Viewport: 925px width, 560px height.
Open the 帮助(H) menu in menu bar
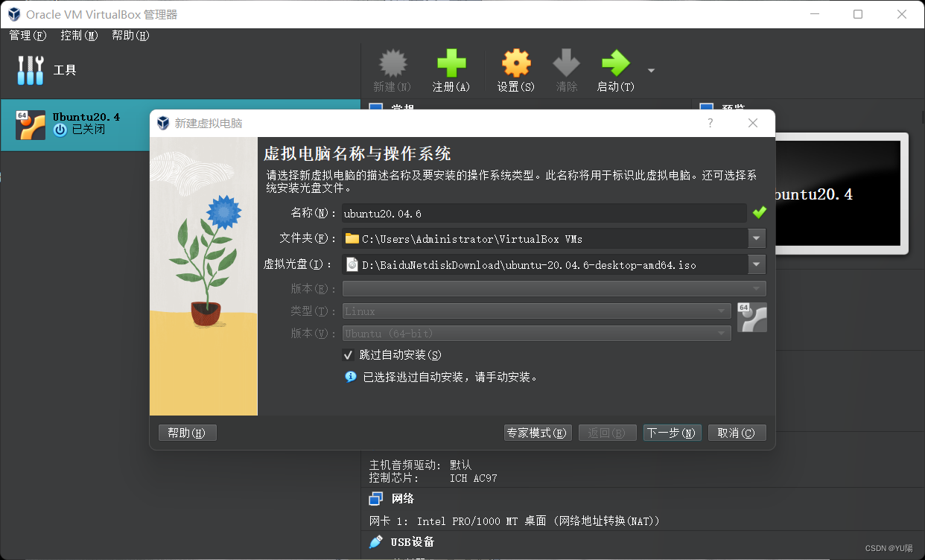pyautogui.click(x=130, y=35)
